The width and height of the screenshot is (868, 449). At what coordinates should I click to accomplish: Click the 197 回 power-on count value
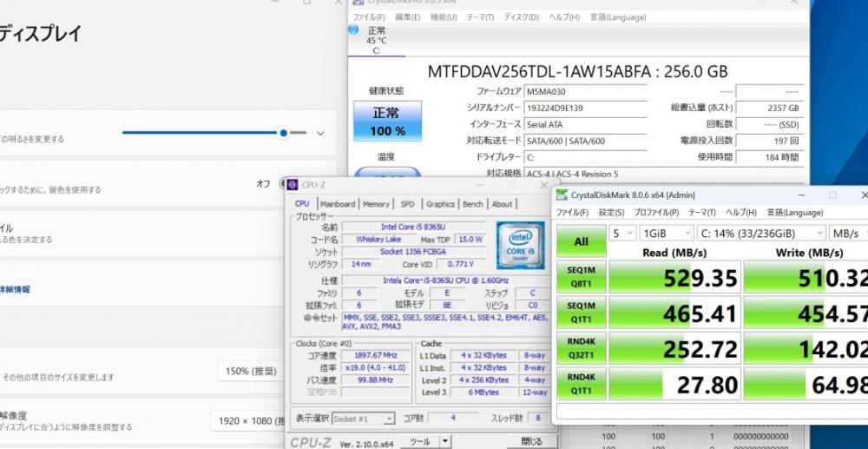(769, 141)
